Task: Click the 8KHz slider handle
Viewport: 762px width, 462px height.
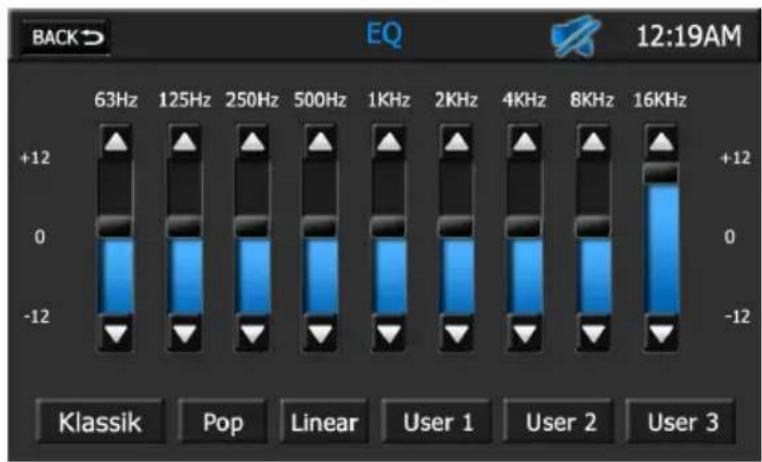Action: (593, 227)
